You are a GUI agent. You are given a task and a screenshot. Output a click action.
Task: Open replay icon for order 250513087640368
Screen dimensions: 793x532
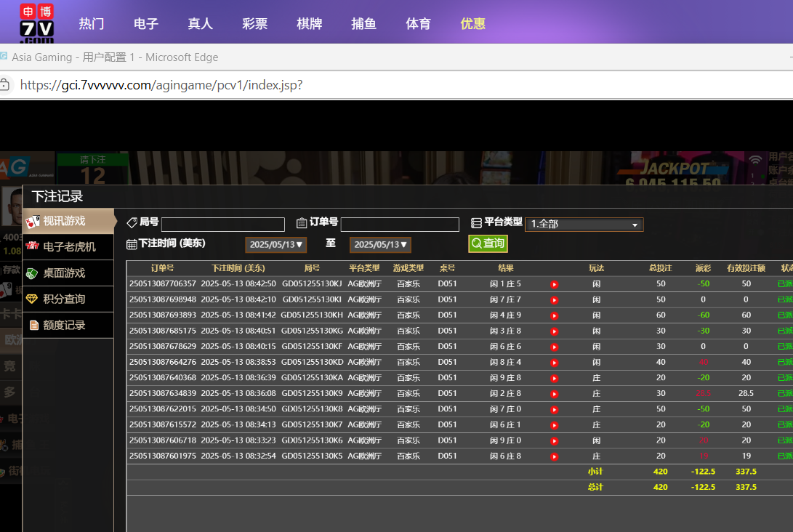click(554, 378)
